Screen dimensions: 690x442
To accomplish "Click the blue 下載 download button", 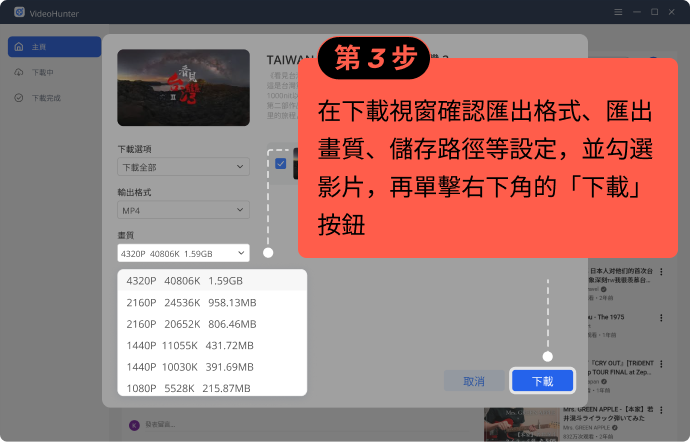I will (543, 381).
